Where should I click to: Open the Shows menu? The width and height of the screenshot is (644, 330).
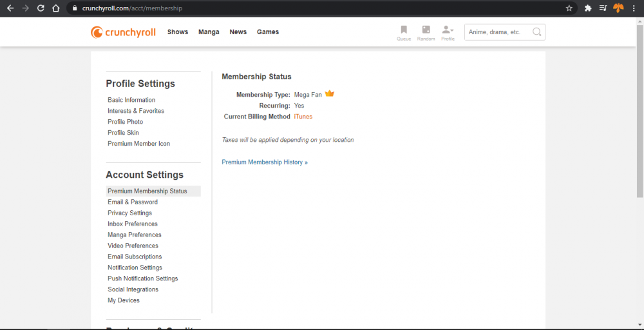click(x=178, y=32)
